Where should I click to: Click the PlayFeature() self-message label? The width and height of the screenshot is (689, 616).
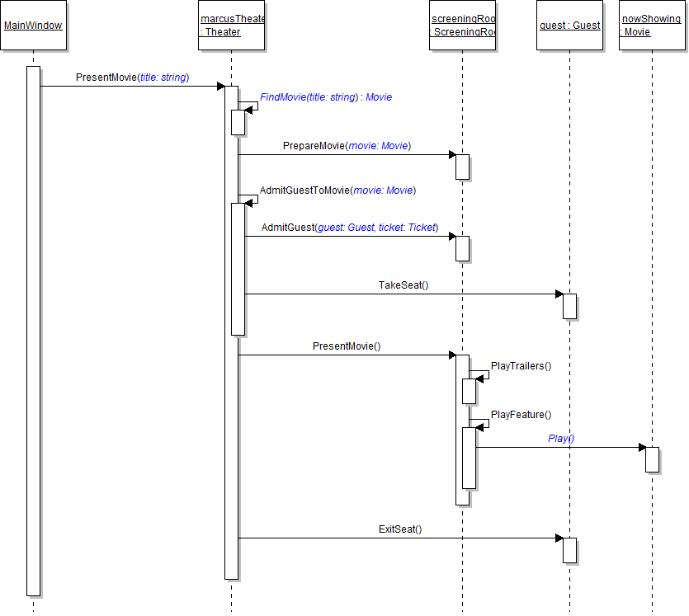tap(521, 415)
